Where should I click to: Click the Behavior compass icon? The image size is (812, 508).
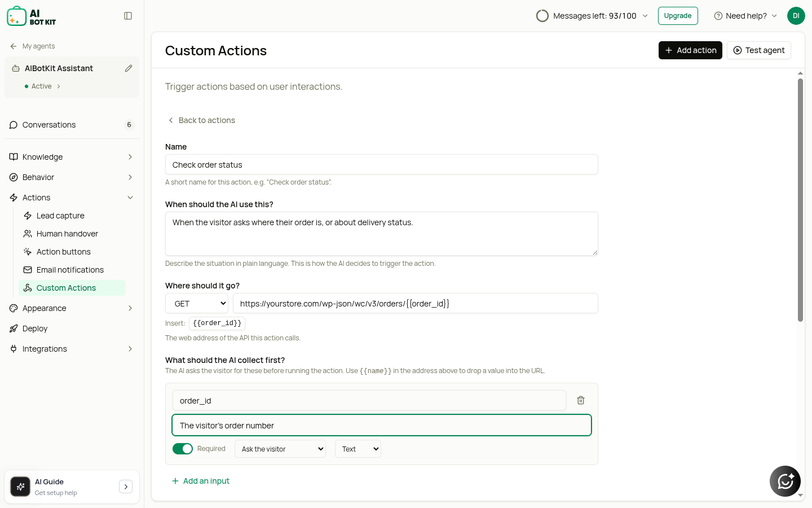point(14,177)
